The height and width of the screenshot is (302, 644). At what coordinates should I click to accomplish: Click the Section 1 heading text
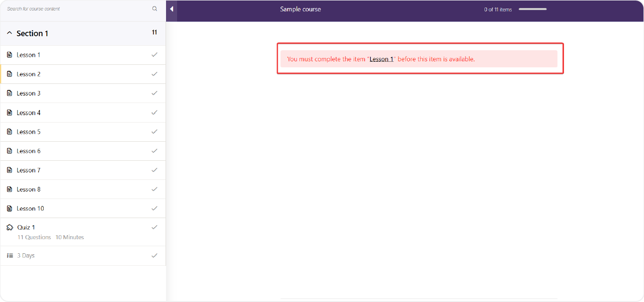click(32, 33)
